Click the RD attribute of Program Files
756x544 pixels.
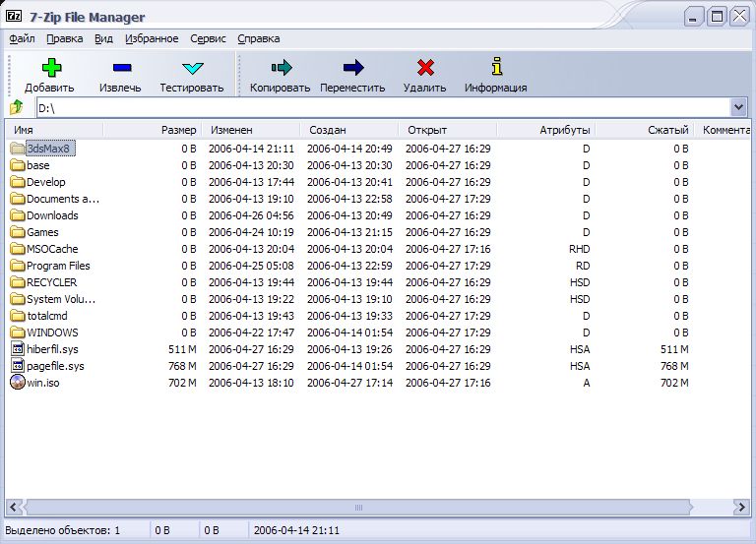point(583,266)
